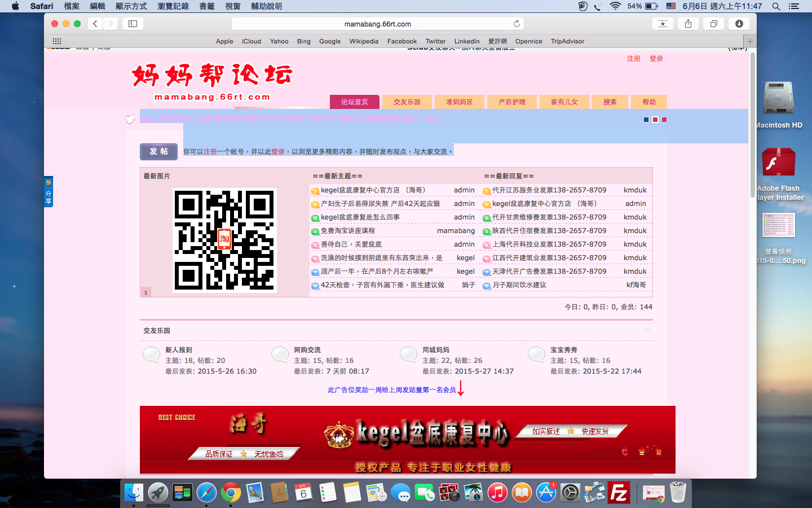This screenshot has width=812, height=508.
Task: Click the Google Chrome Dock icon
Action: coord(231,493)
